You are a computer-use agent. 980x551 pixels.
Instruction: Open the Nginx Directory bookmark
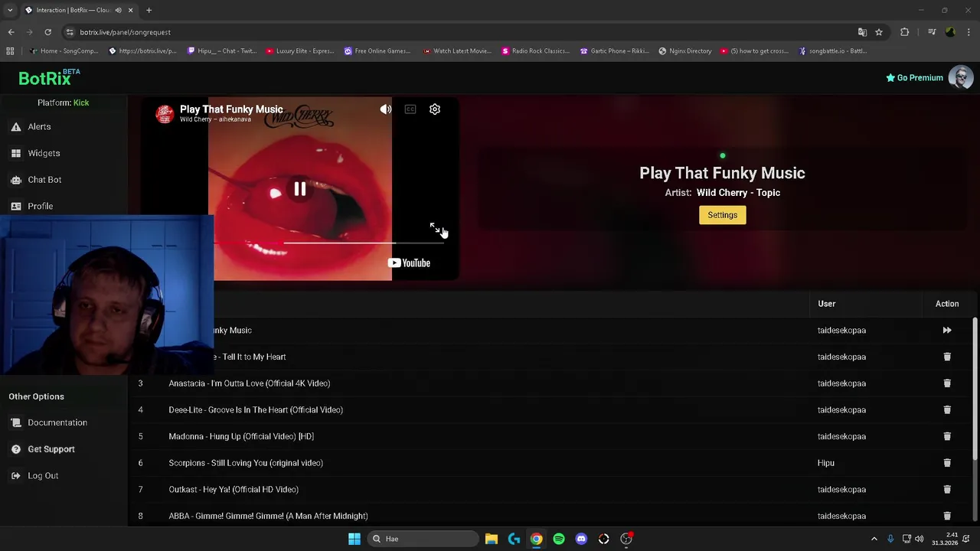pyautogui.click(x=684, y=51)
